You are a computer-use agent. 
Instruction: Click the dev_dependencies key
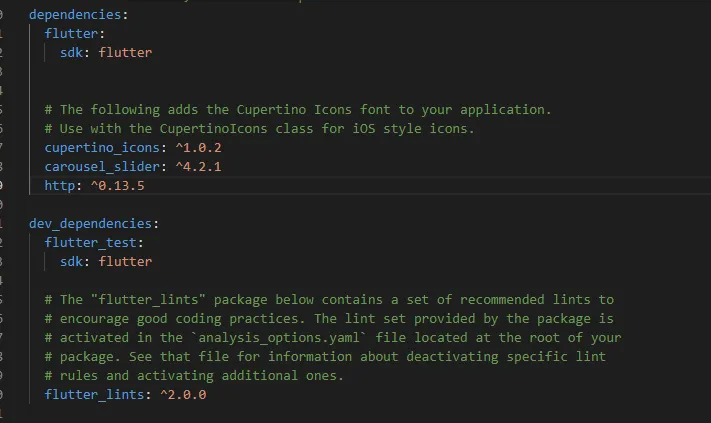[90, 223]
